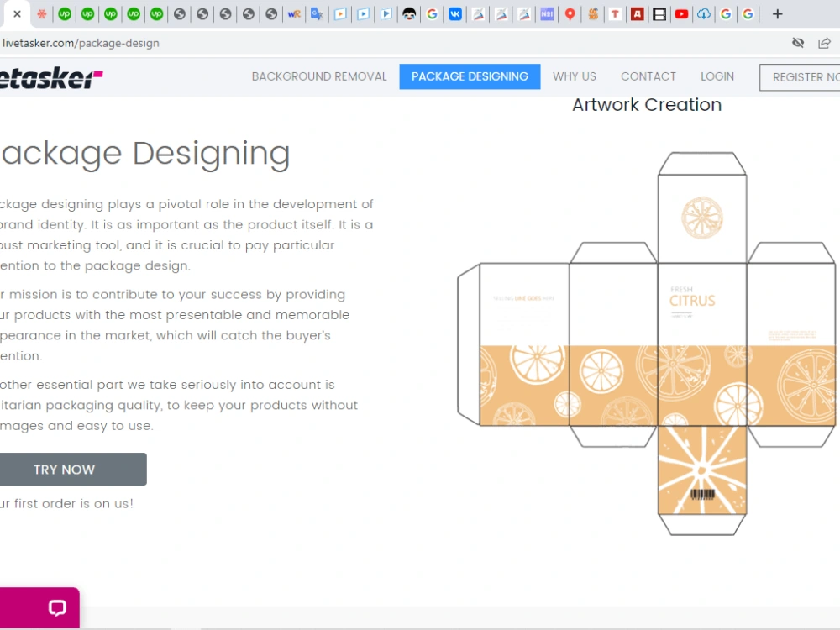The height and width of the screenshot is (630, 840).
Task: Open the red map pin tab
Action: tap(570, 14)
